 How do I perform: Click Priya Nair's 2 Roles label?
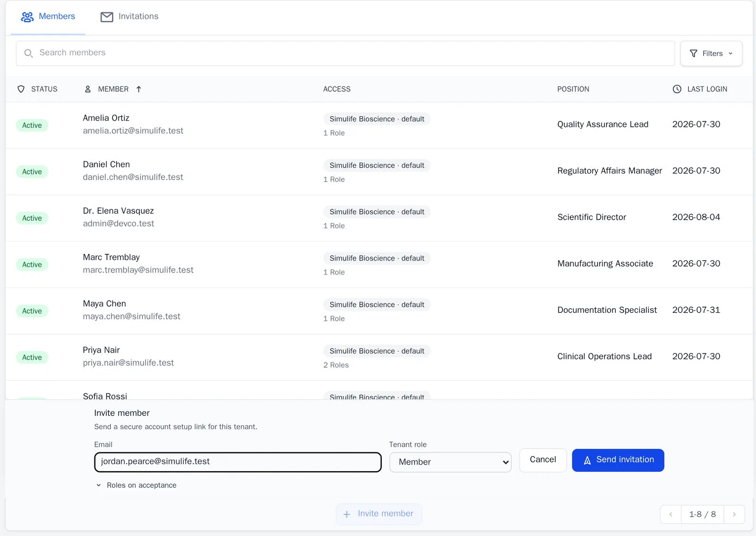coord(336,365)
